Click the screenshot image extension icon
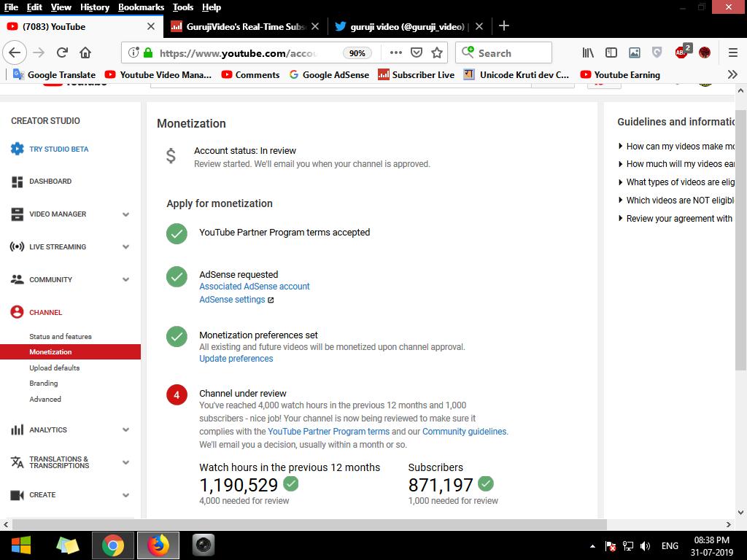Screen dimensions: 747x560 (635, 52)
